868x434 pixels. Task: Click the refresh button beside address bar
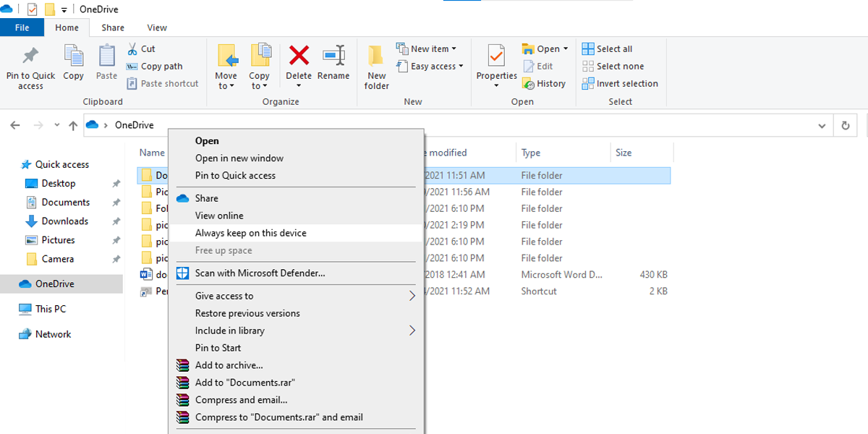point(845,125)
